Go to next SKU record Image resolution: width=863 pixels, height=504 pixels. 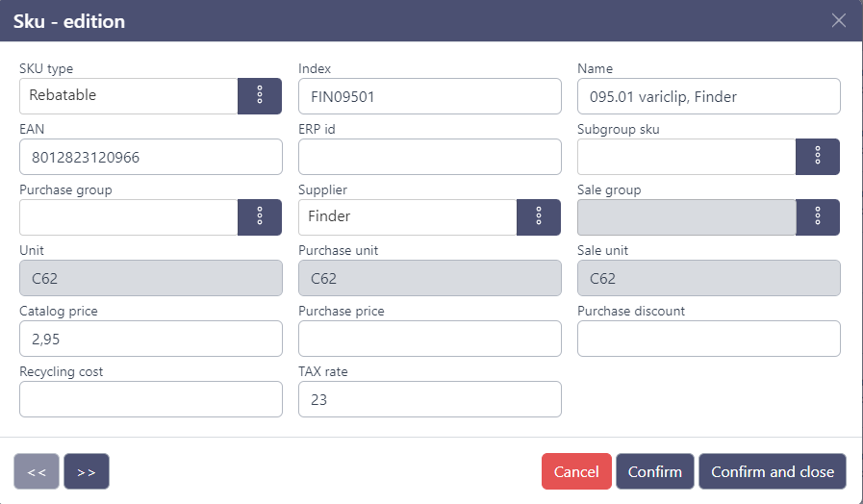[87, 471]
